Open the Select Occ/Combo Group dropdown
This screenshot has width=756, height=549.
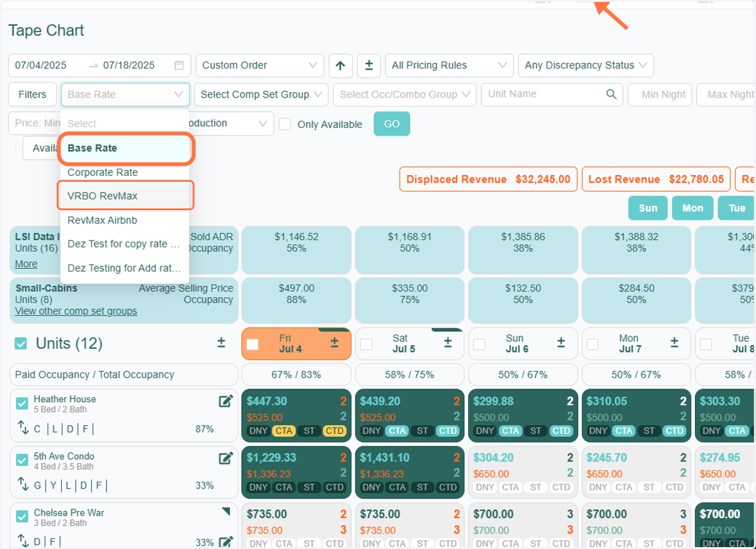(x=404, y=94)
